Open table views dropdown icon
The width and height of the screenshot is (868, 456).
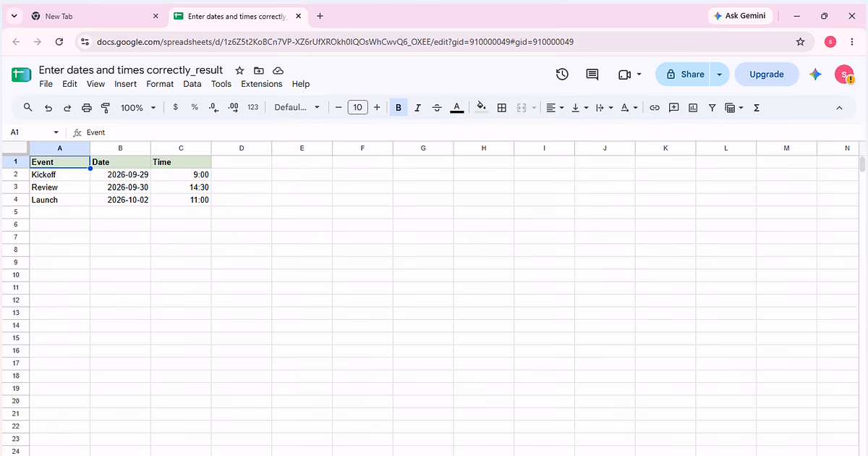[734, 107]
